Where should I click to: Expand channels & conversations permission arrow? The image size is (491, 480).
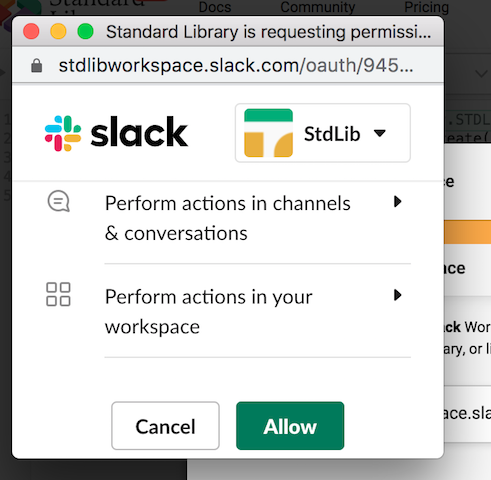[397, 201]
